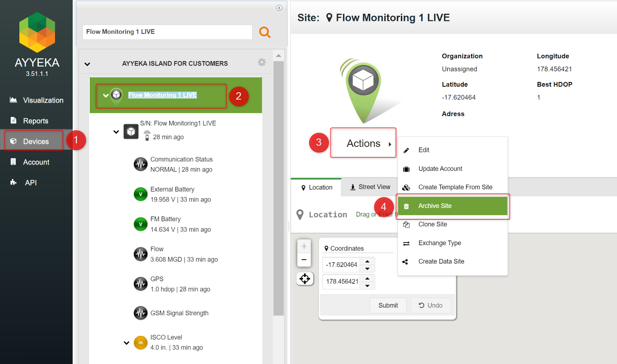Click the latitude field showing -17.620464
This screenshot has width=617, height=364.
point(342,265)
